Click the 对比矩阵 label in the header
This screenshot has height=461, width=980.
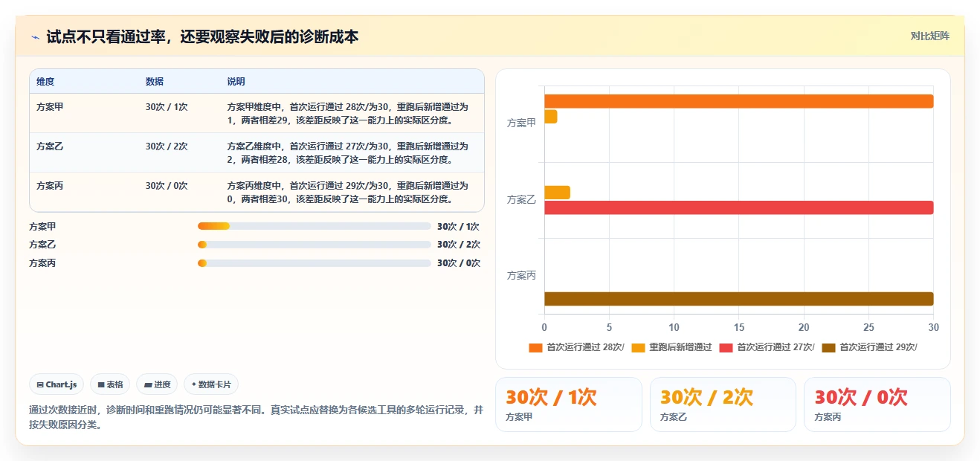click(930, 36)
